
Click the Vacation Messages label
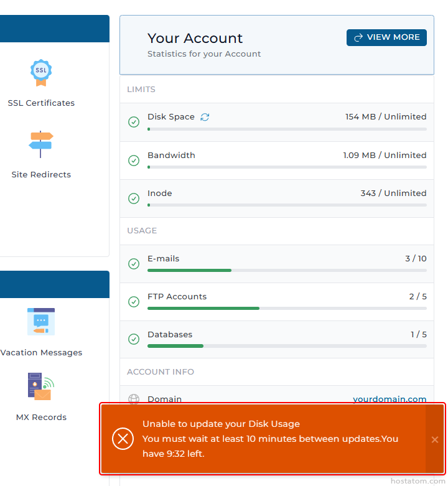point(41,352)
